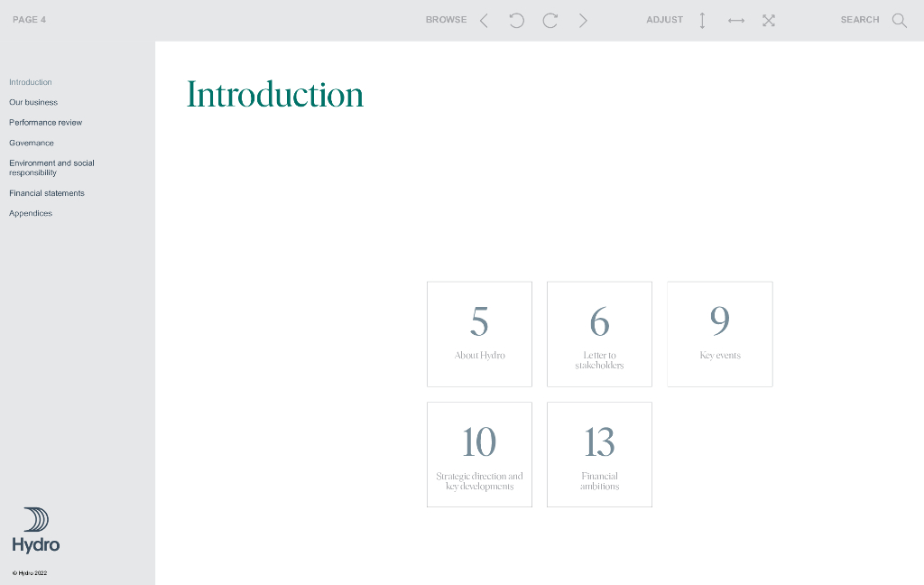Open Key events page 9 tile
Screen dimensions: 924x585
[x=719, y=334]
